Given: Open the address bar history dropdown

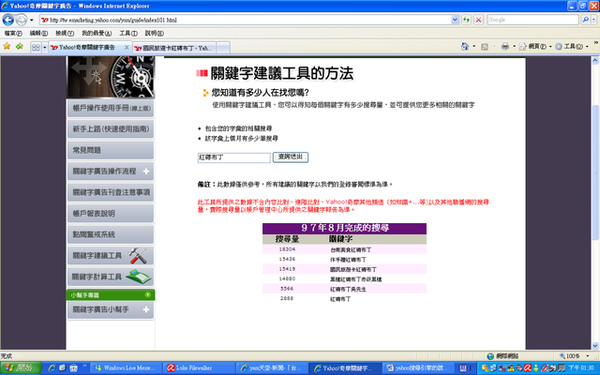Looking at the screenshot, I should pyautogui.click(x=455, y=20).
